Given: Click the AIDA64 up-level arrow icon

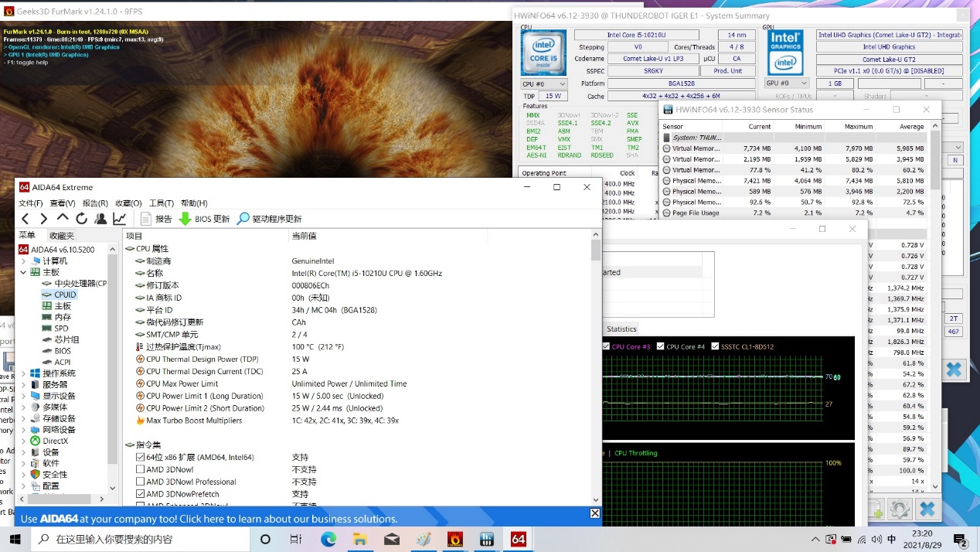Looking at the screenshot, I should 63,219.
